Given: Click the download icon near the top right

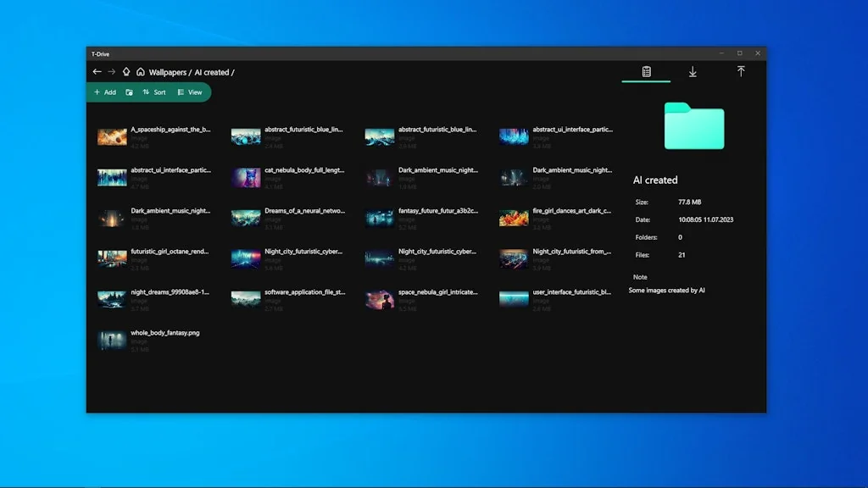Looking at the screenshot, I should 693,72.
